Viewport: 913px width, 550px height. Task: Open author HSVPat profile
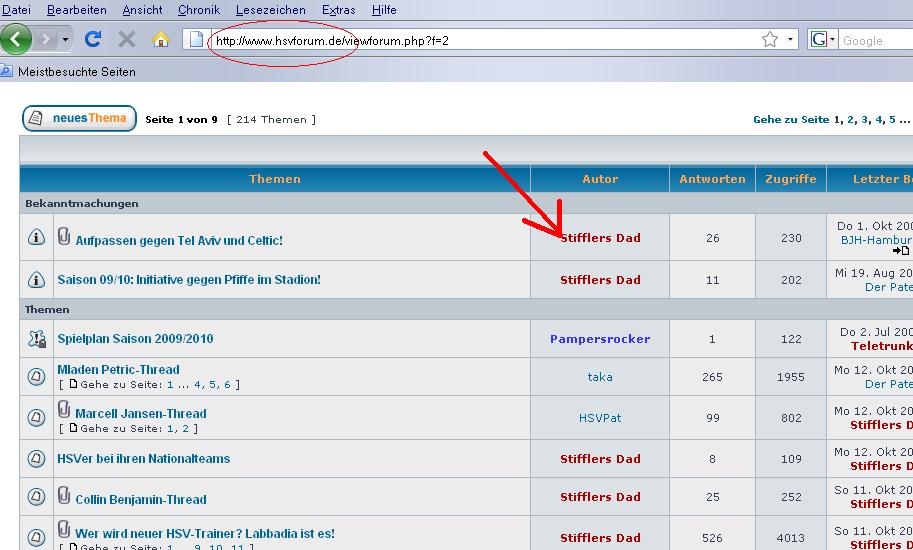[600, 418]
